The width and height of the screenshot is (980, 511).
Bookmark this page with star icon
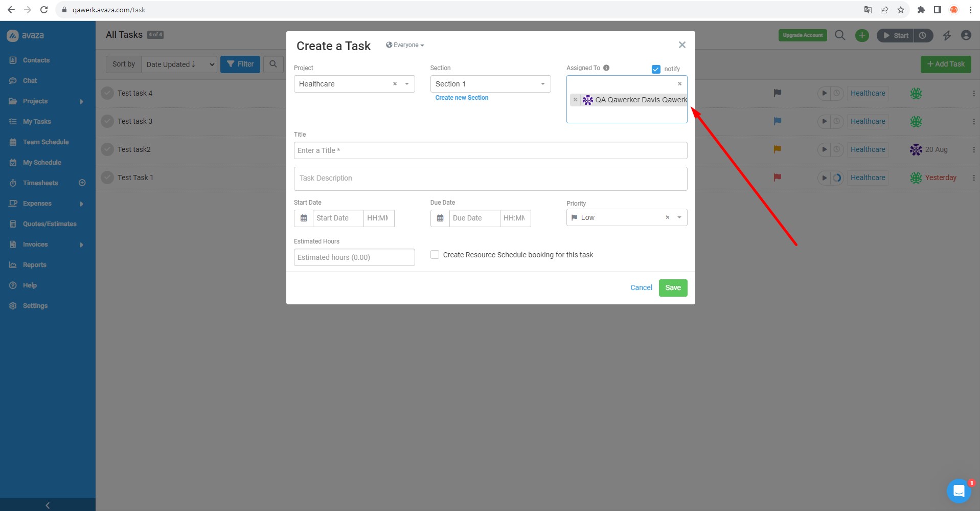901,10
